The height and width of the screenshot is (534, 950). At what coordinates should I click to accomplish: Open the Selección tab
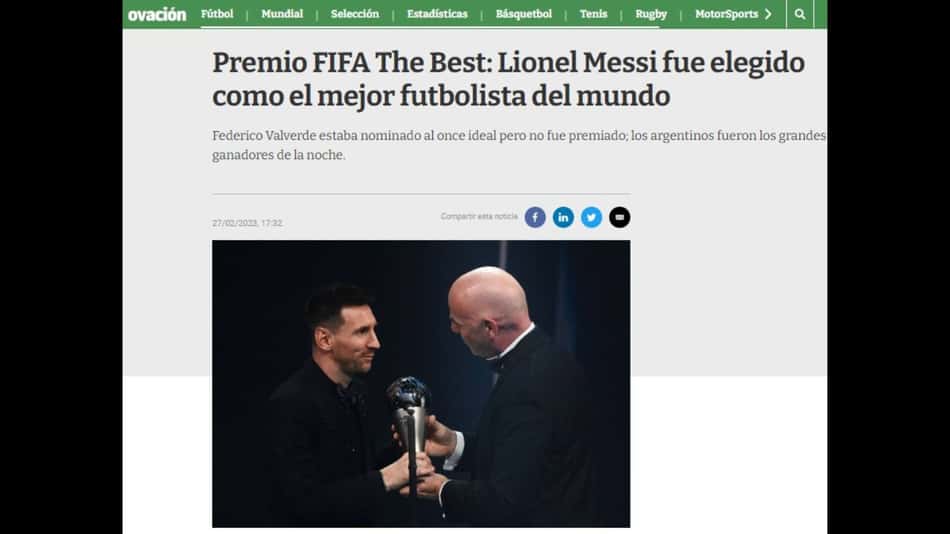[354, 14]
